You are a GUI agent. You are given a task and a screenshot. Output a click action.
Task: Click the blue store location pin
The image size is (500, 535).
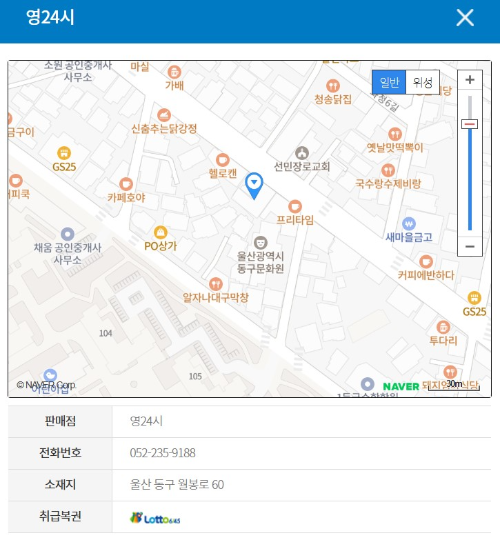[254, 186]
